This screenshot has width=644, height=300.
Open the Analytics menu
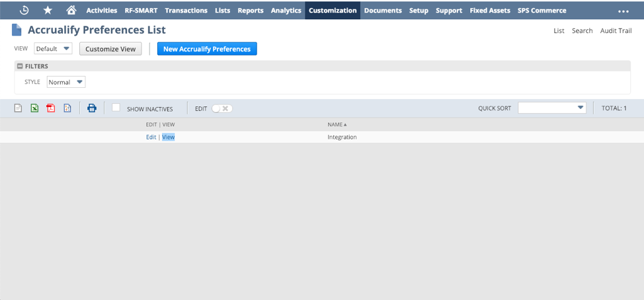tap(286, 11)
